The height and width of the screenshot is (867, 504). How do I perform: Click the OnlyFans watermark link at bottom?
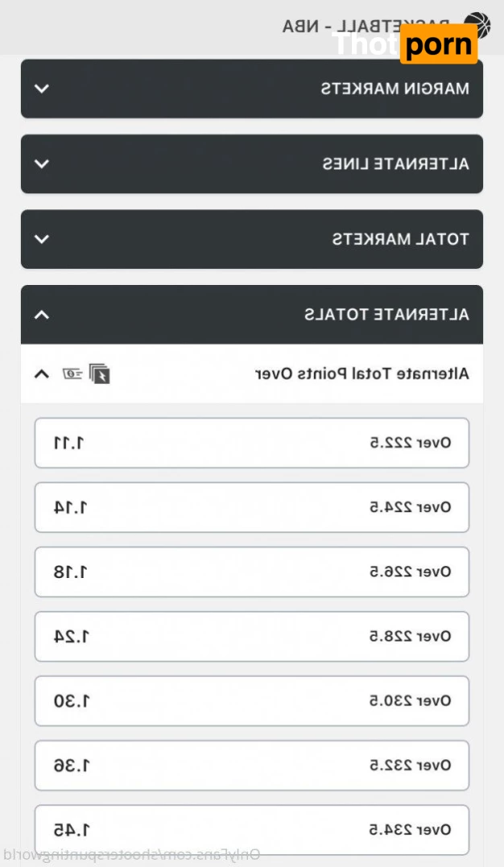(131, 855)
